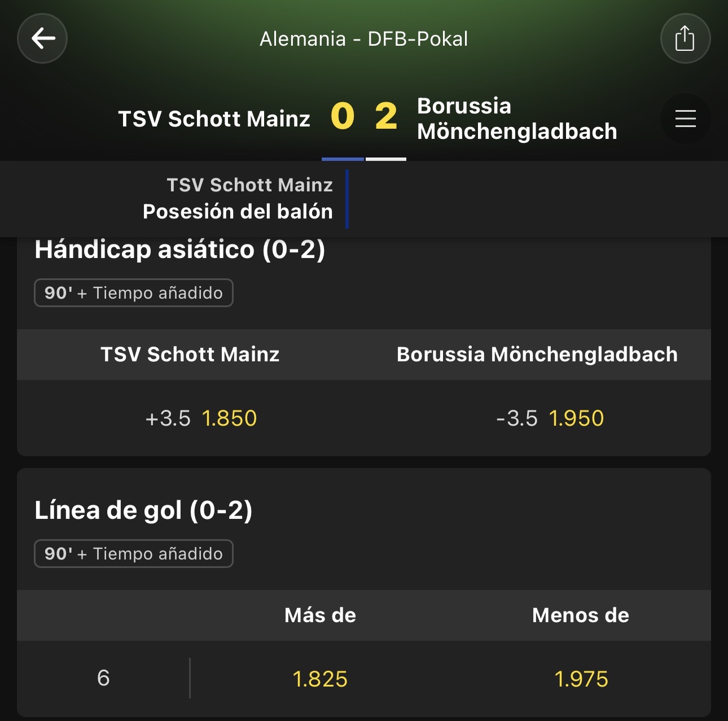Tap the Alemania - DFB-Pokal title
The width and height of the screenshot is (728, 721).
point(364,39)
